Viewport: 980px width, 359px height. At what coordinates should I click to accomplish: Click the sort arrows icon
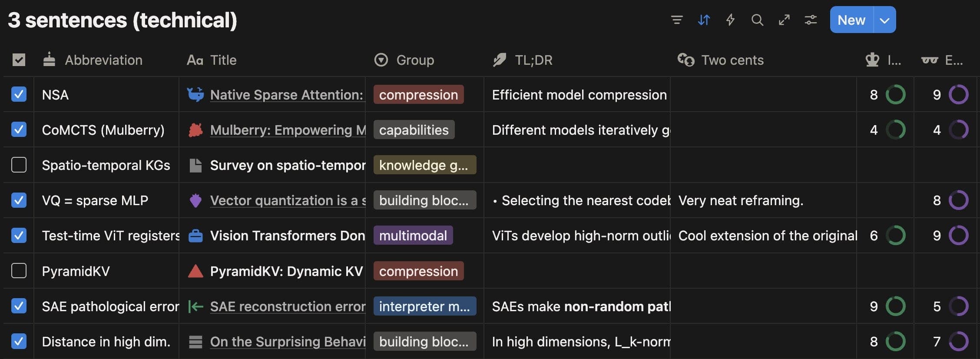coord(704,20)
